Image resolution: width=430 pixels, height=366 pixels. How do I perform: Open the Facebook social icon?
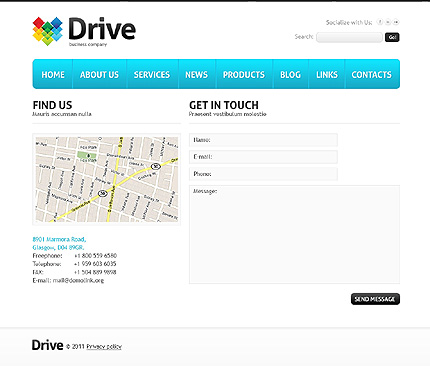click(x=380, y=22)
